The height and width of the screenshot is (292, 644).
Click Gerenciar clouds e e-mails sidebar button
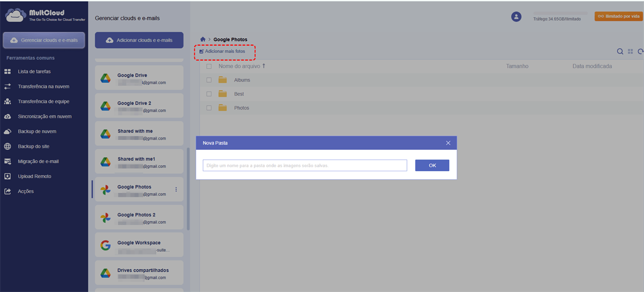pos(44,40)
